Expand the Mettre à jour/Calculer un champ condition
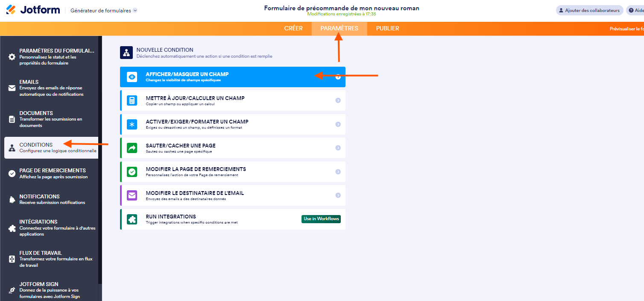644x301 pixels. pyautogui.click(x=337, y=100)
